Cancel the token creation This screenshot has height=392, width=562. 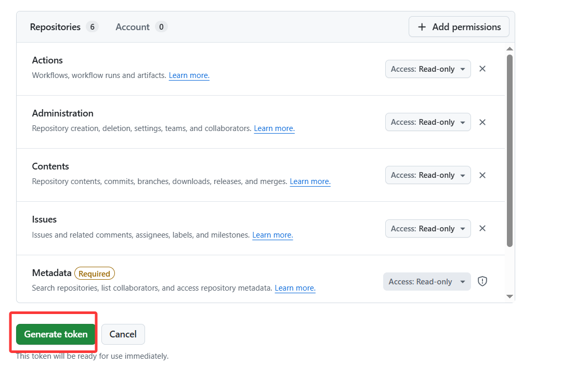pyautogui.click(x=123, y=334)
